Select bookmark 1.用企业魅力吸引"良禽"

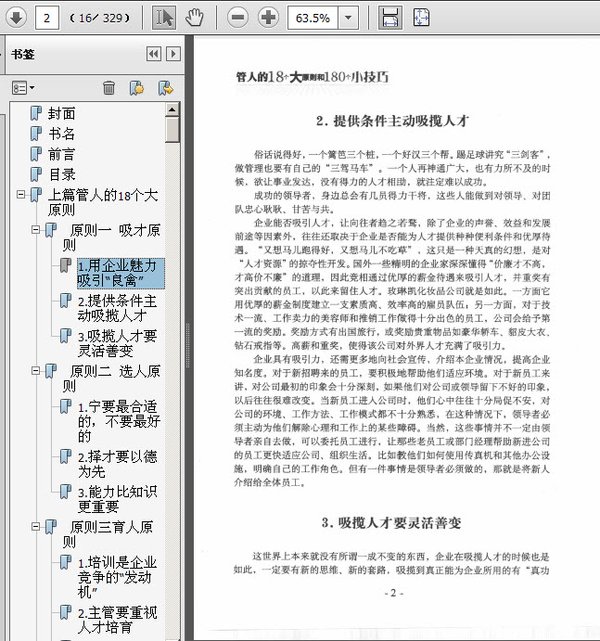pos(121,273)
